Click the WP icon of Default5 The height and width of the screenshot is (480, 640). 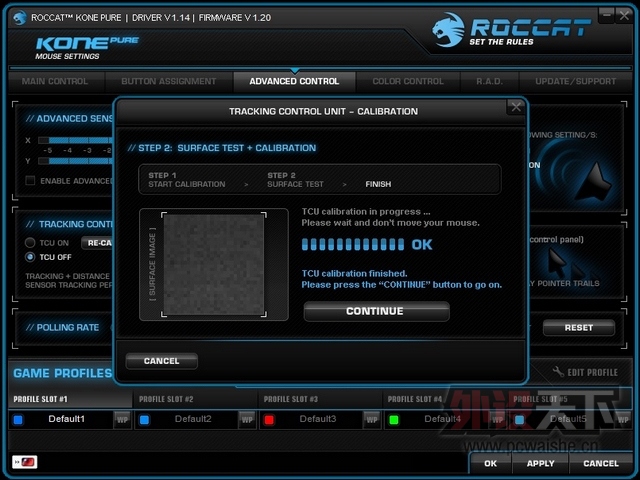623,420
